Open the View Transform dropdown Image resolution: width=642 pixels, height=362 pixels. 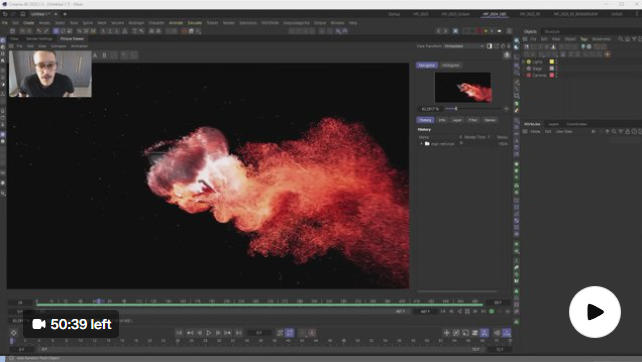[x=463, y=46]
